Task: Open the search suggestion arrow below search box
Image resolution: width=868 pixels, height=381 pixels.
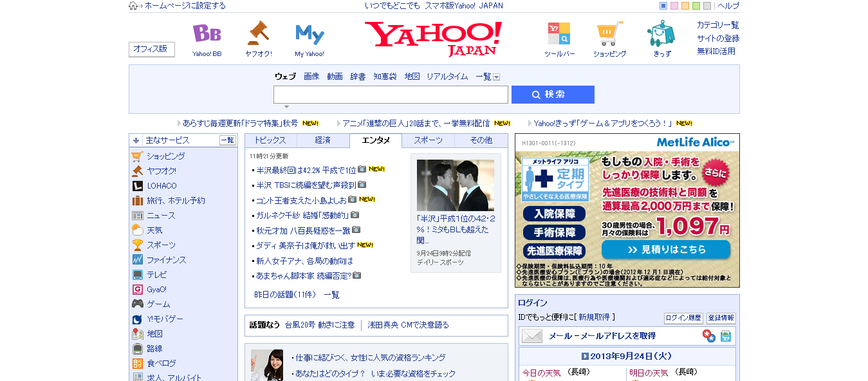Action: [287, 107]
